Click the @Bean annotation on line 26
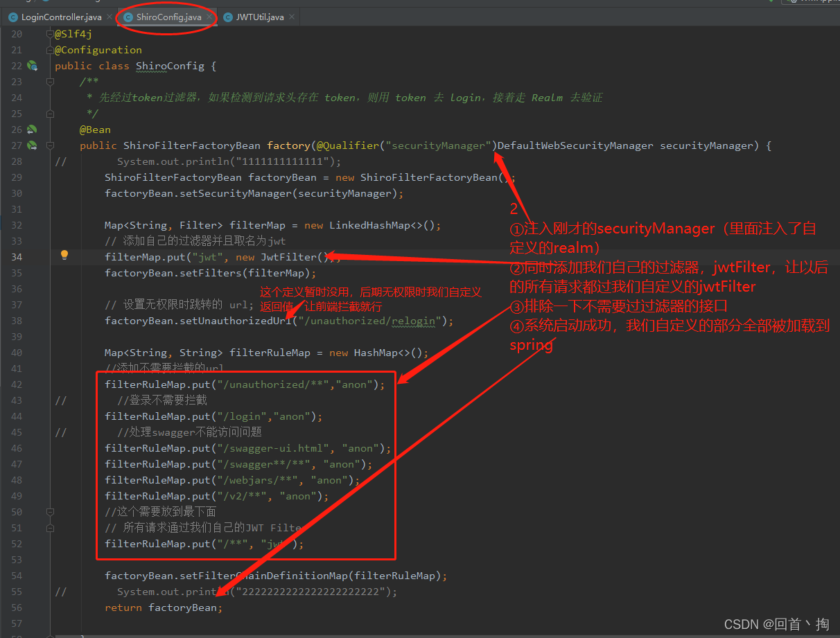The image size is (840, 638). [x=95, y=130]
